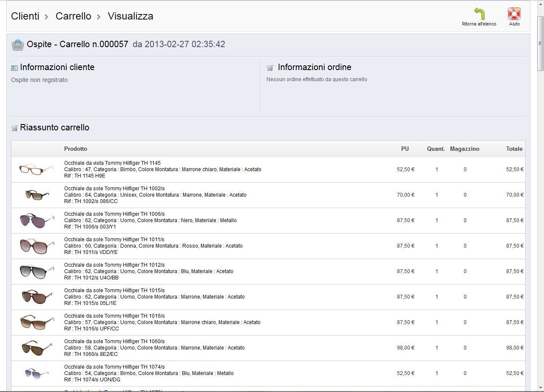
Task: Open the TH 1074/s sunglasses thumbnail
Action: [37, 373]
